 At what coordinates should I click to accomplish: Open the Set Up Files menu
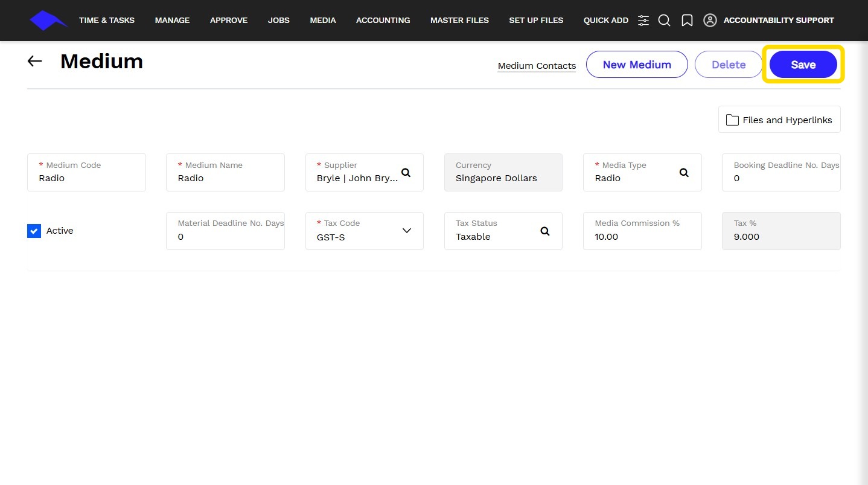(536, 20)
